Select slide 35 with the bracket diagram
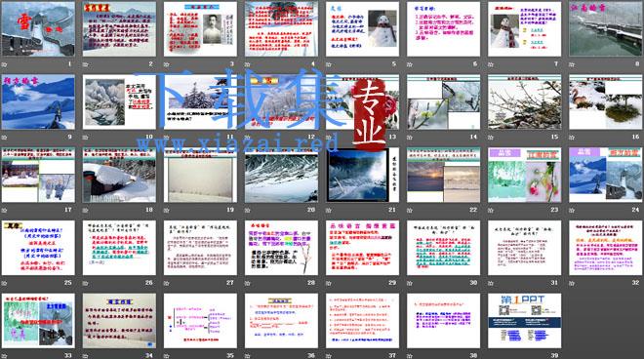The height and width of the screenshot is (359, 644). click(200, 321)
